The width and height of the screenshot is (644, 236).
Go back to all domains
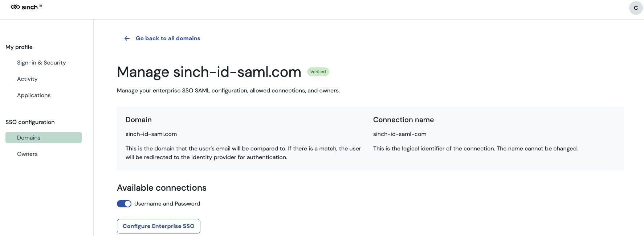tap(168, 38)
